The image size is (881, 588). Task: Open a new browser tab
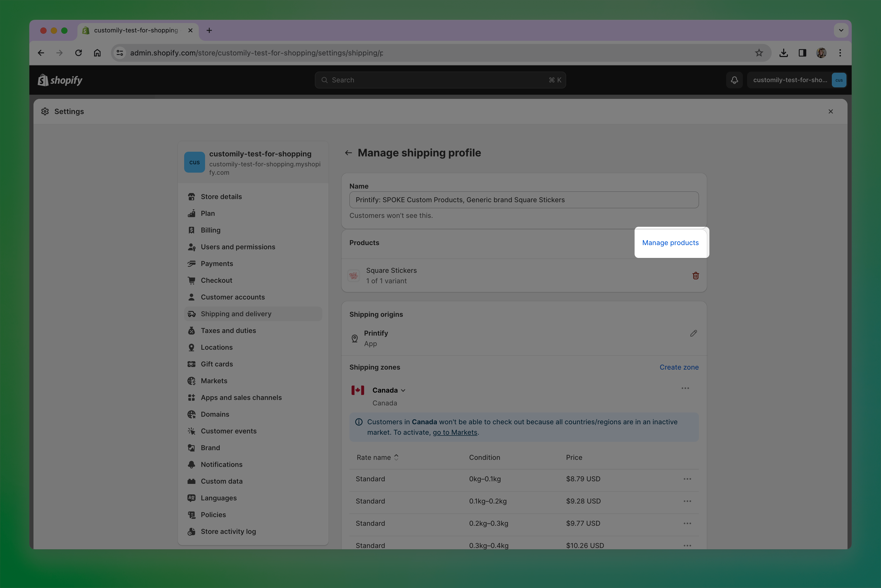pos(209,30)
